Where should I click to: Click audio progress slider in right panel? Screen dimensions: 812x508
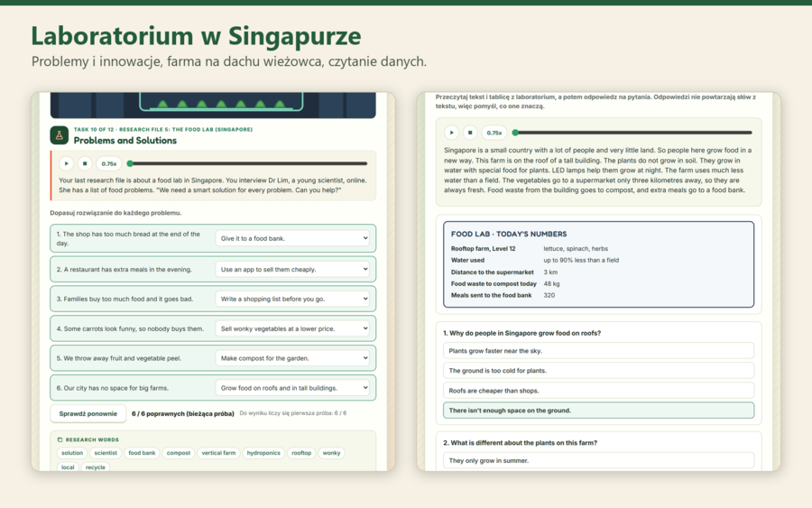point(632,133)
